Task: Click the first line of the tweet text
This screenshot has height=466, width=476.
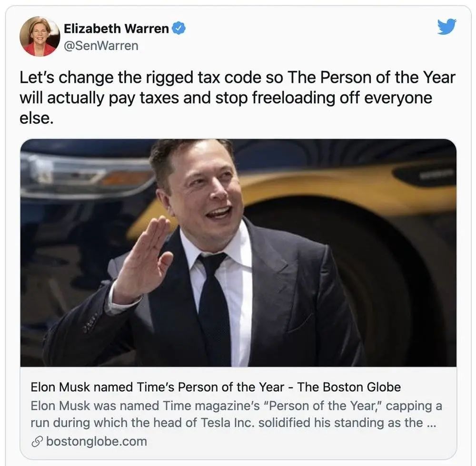Action: click(x=238, y=78)
